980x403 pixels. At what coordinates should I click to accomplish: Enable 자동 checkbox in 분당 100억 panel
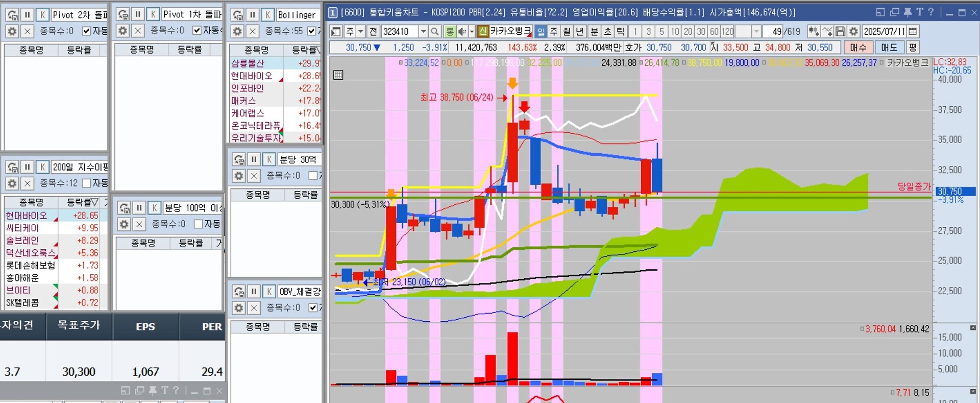coord(199,224)
